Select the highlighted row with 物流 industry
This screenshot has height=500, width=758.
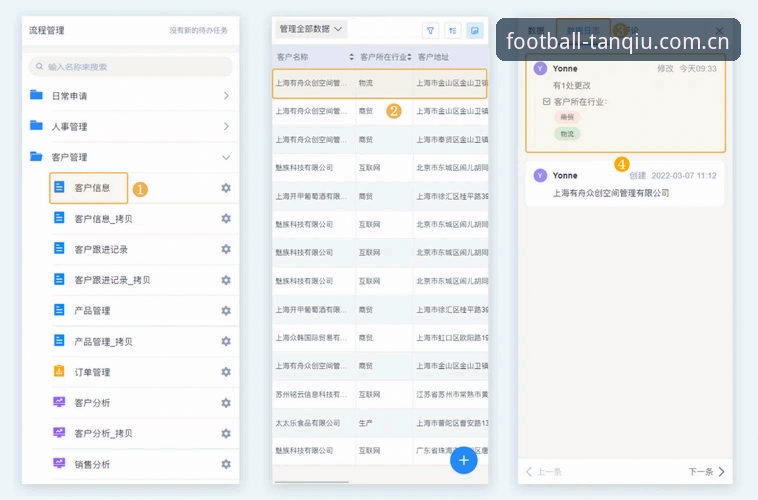pyautogui.click(x=379, y=83)
